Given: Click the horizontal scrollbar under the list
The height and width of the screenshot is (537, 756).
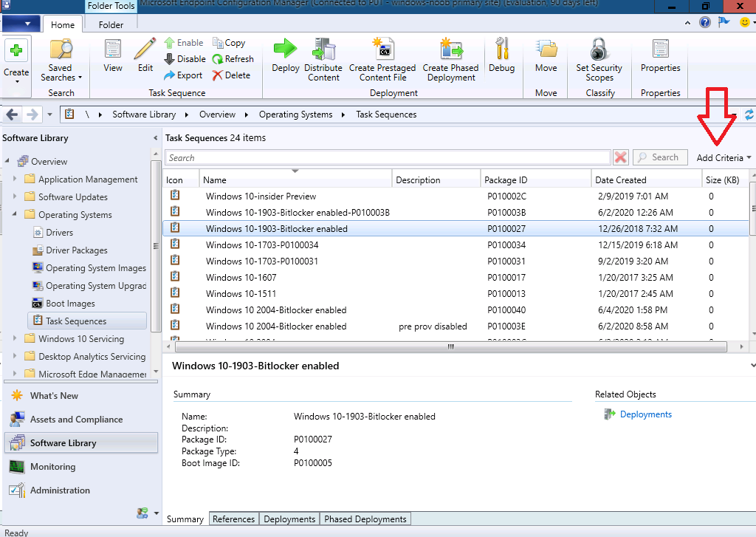Looking at the screenshot, I should (451, 346).
